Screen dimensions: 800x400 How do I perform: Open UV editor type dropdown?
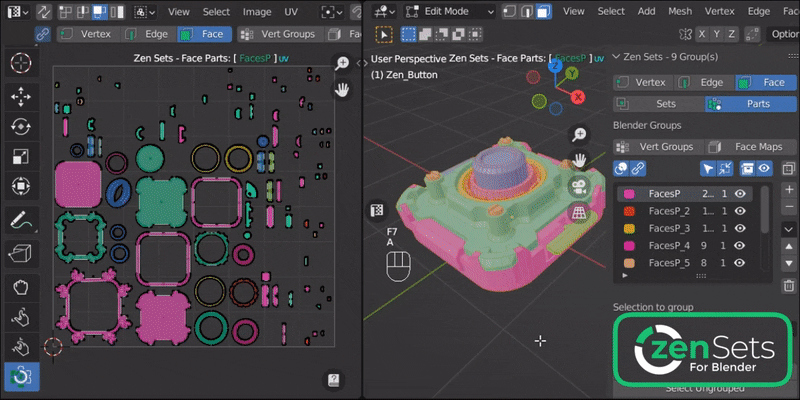pyautogui.click(x=18, y=12)
